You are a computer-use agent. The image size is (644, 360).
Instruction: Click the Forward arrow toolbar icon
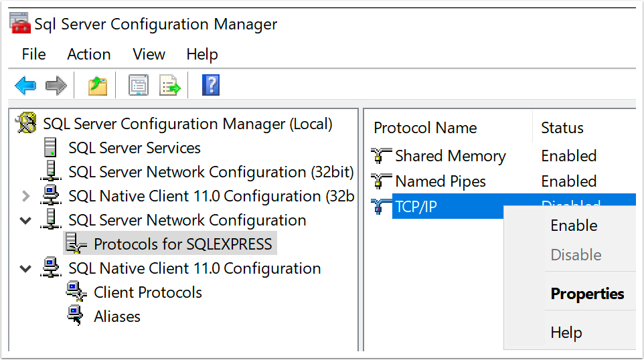click(x=56, y=86)
